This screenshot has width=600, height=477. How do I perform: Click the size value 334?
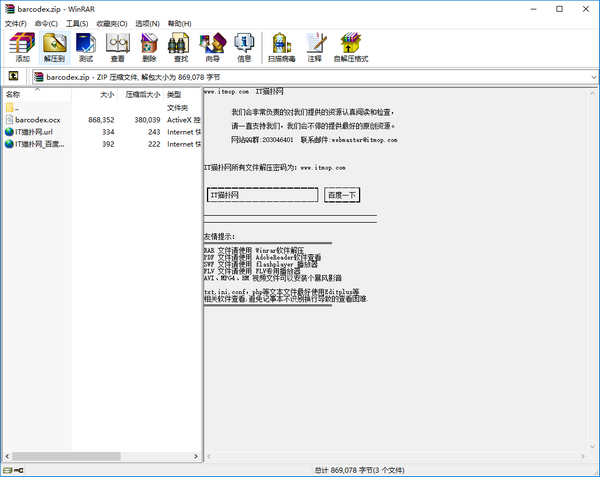[x=108, y=132]
